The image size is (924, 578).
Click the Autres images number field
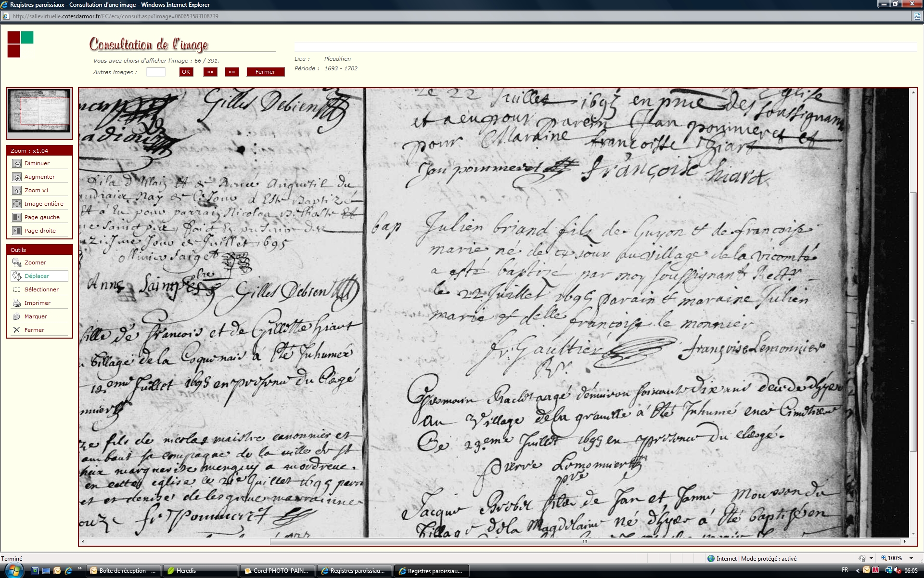tap(156, 72)
